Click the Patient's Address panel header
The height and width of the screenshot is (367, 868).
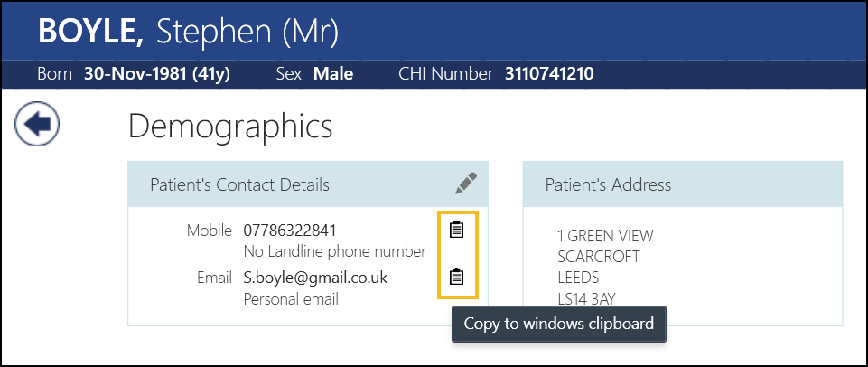[x=608, y=184]
